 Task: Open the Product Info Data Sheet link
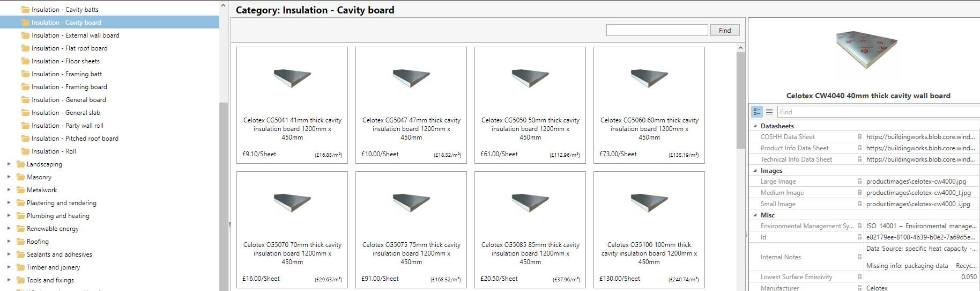pyautogui.click(x=921, y=148)
